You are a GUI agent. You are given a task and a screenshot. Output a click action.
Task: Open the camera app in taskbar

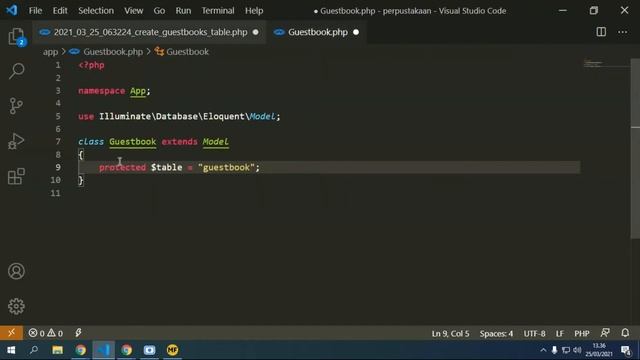click(149, 350)
